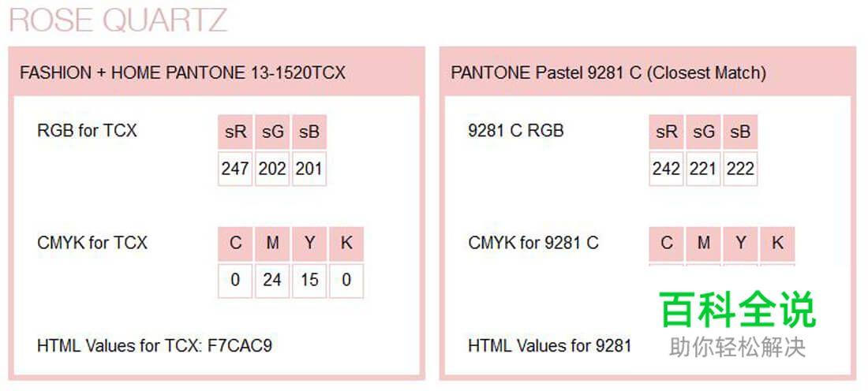
Task: Select the 247 red value cell
Action: click(x=235, y=169)
